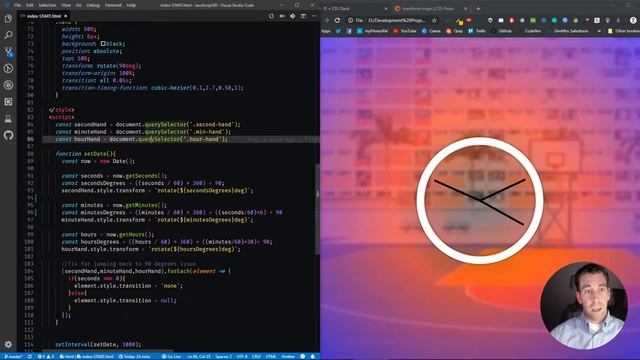Open Edit menu in VS Code

click(x=30, y=5)
